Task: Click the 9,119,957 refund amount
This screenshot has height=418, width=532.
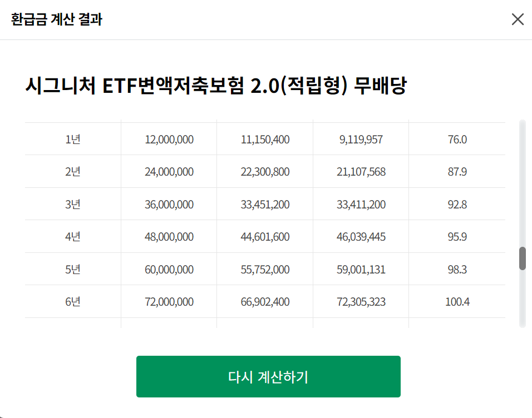Action: (361, 140)
